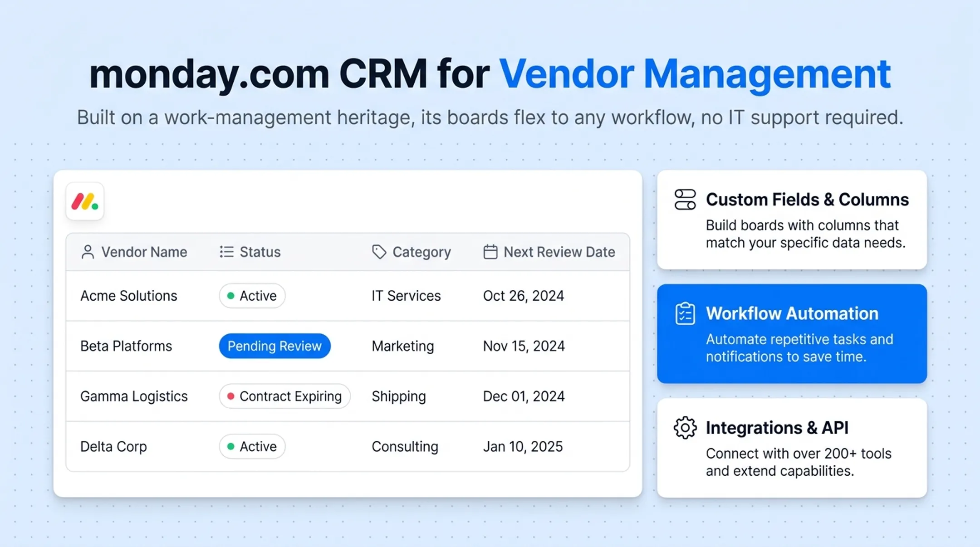The image size is (980, 547).
Task: Click the Dec 01, 2024 review date
Action: [524, 396]
